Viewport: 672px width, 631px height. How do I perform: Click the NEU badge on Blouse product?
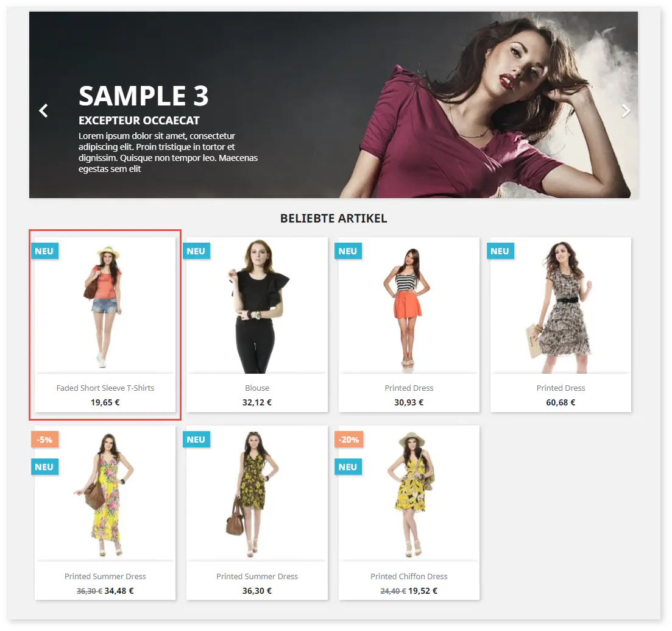click(196, 251)
